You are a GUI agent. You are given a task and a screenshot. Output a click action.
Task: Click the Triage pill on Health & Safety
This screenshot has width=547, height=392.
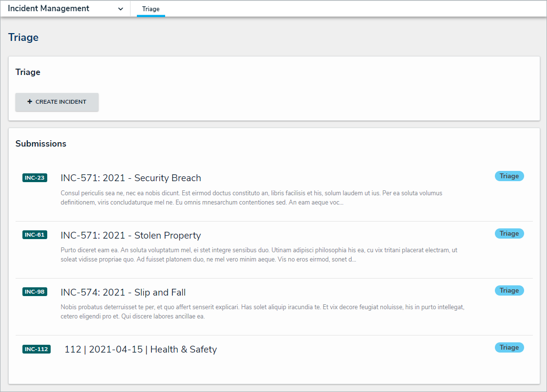click(509, 347)
